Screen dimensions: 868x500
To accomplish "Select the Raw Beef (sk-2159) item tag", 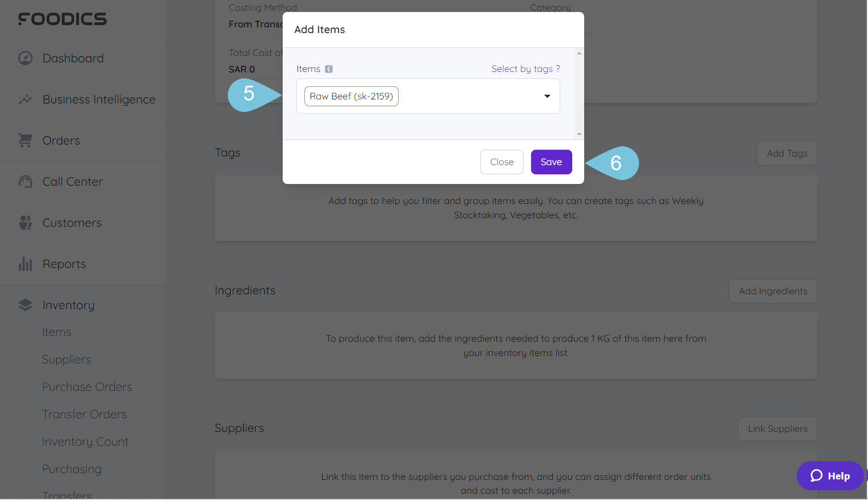I will [351, 96].
